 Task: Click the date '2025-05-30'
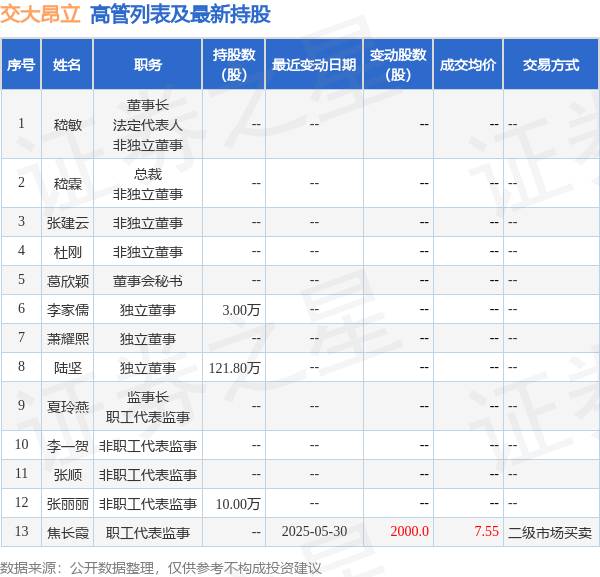tap(314, 531)
